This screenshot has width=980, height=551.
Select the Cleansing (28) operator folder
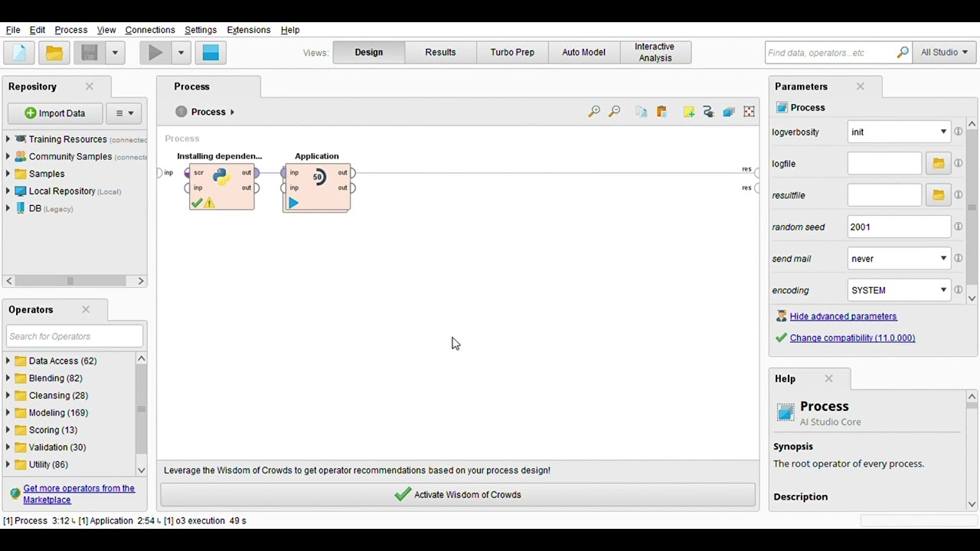(x=58, y=396)
